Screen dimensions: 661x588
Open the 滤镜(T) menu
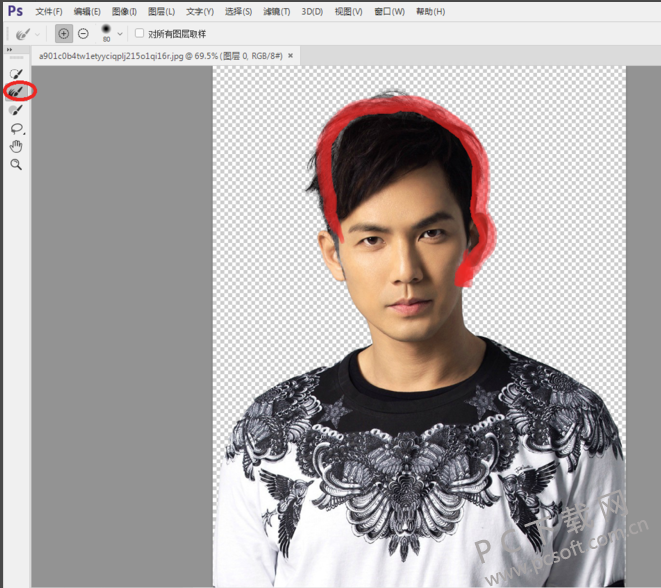pyautogui.click(x=277, y=11)
